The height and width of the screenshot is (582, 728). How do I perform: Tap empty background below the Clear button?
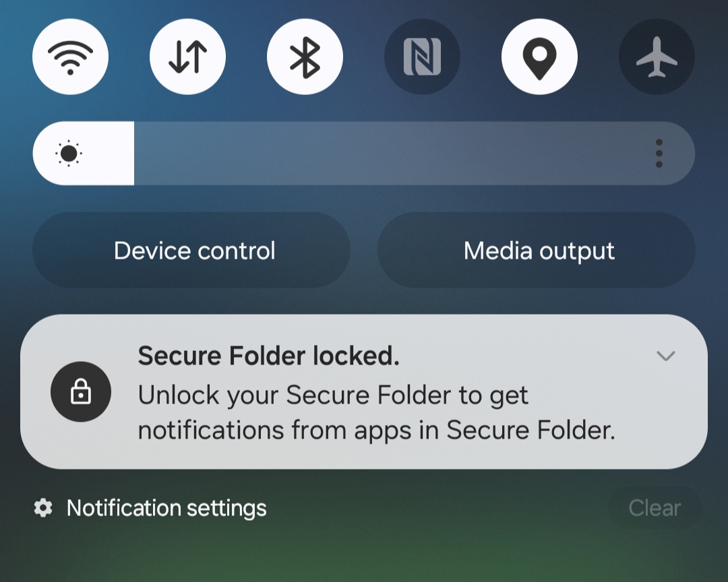tap(654, 556)
